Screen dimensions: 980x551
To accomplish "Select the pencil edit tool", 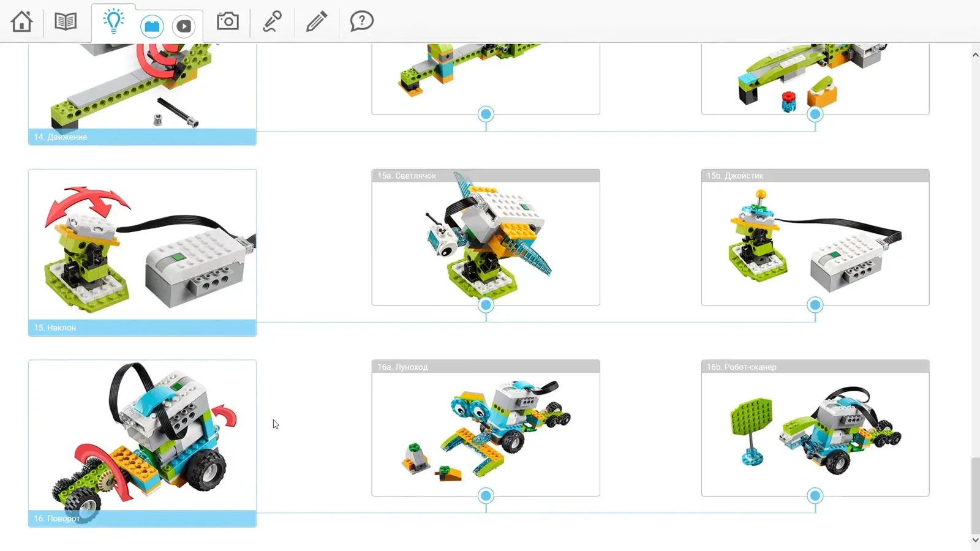I will (317, 21).
